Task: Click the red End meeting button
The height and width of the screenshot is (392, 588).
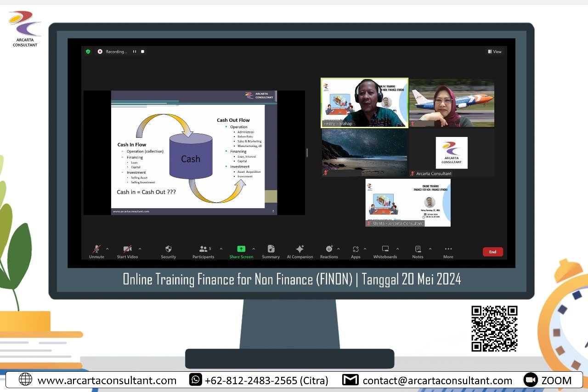Action: (x=492, y=252)
